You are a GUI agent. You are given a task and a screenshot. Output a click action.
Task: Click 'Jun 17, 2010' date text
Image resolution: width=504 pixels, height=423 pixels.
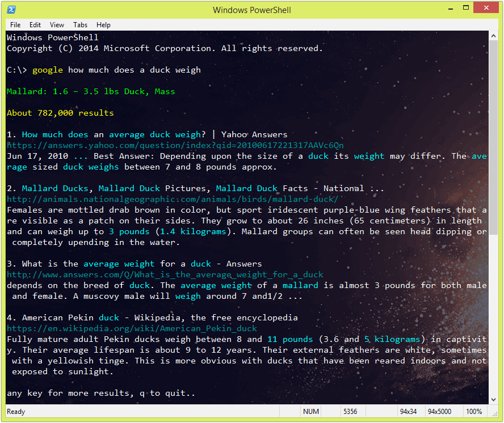point(37,156)
